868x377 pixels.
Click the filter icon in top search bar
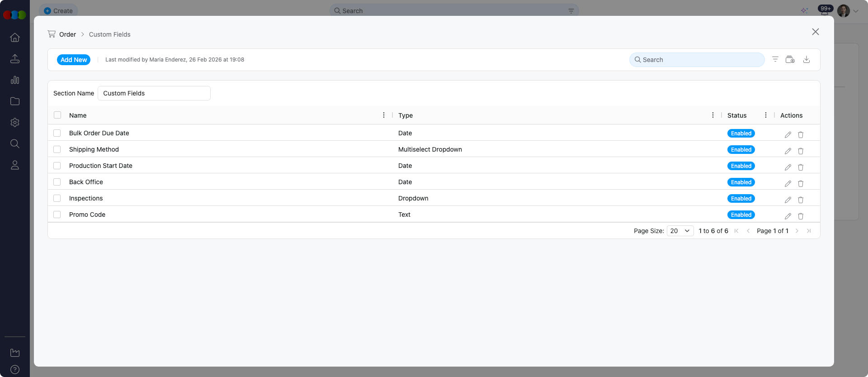571,11
